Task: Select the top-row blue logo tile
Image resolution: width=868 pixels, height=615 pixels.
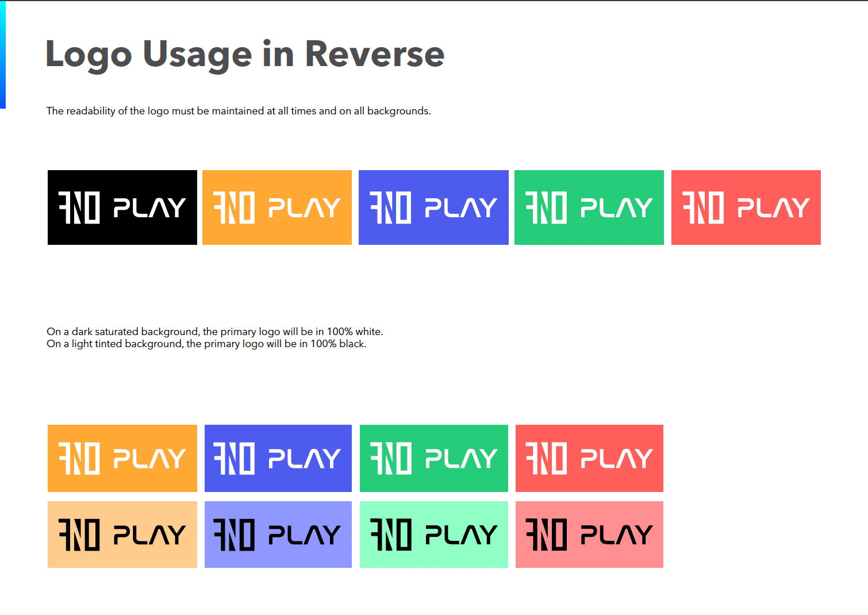Action: 433,207
